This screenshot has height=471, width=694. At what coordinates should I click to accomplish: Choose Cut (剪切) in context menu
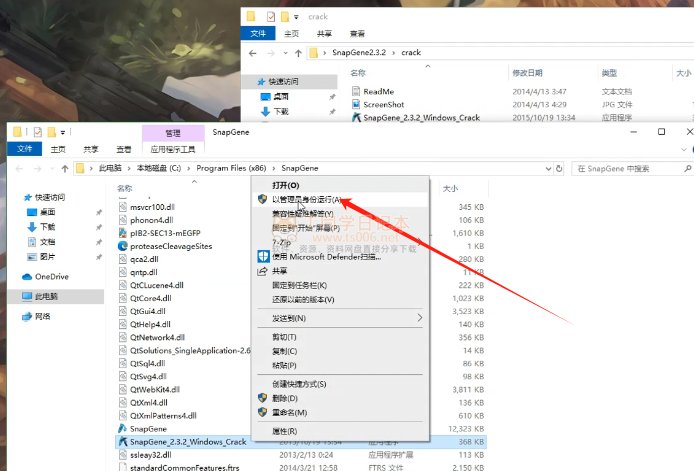[x=284, y=337]
